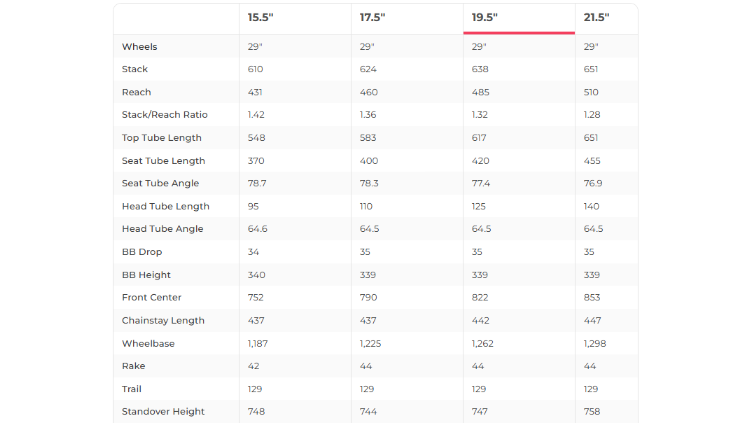
Task: Click the Stack/Reach Ratio row label
Action: [164, 115]
